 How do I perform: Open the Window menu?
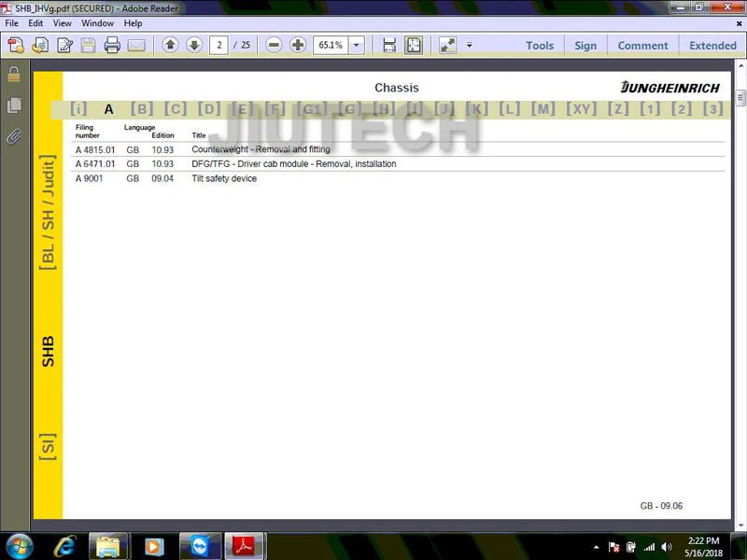point(97,22)
